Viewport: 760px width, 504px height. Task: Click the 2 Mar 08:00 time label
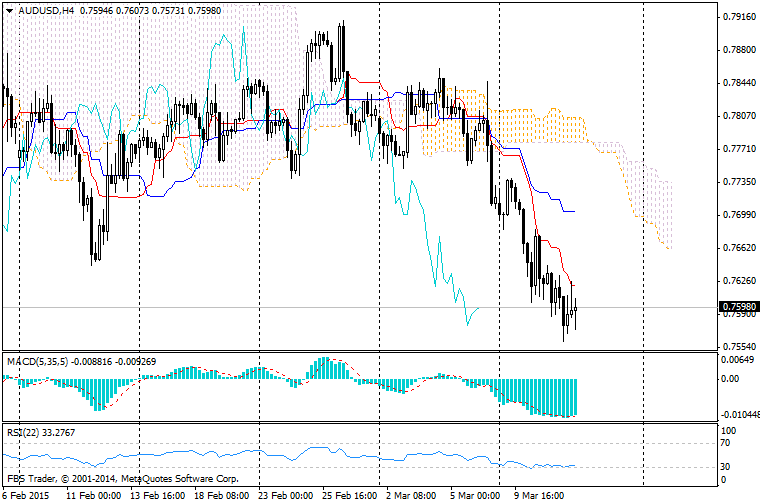(411, 495)
